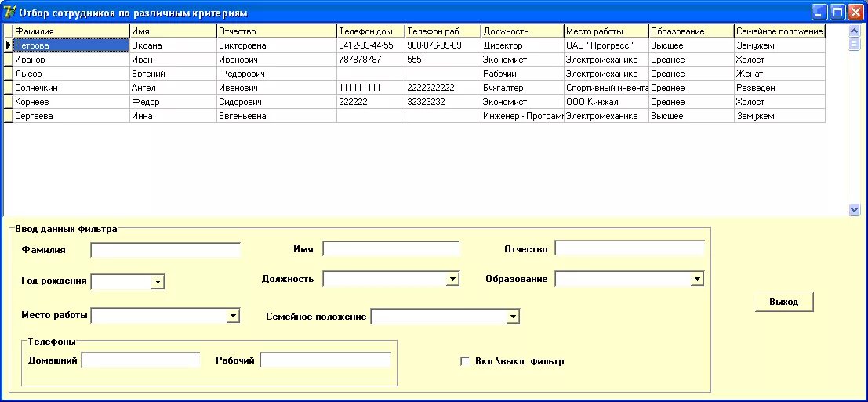
Task: Click home phone 111111111 cell
Action: [x=371, y=88]
